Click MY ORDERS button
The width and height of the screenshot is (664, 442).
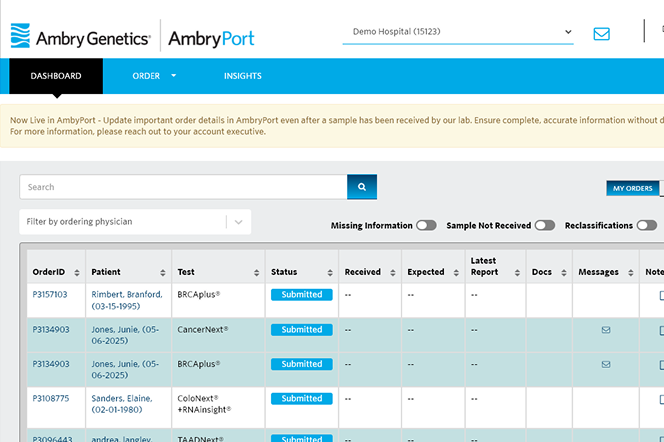pos(633,188)
